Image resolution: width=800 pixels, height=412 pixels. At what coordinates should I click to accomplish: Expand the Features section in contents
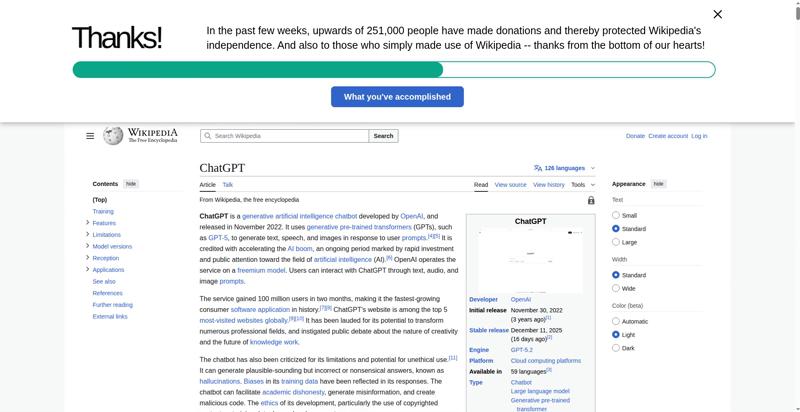pos(88,223)
